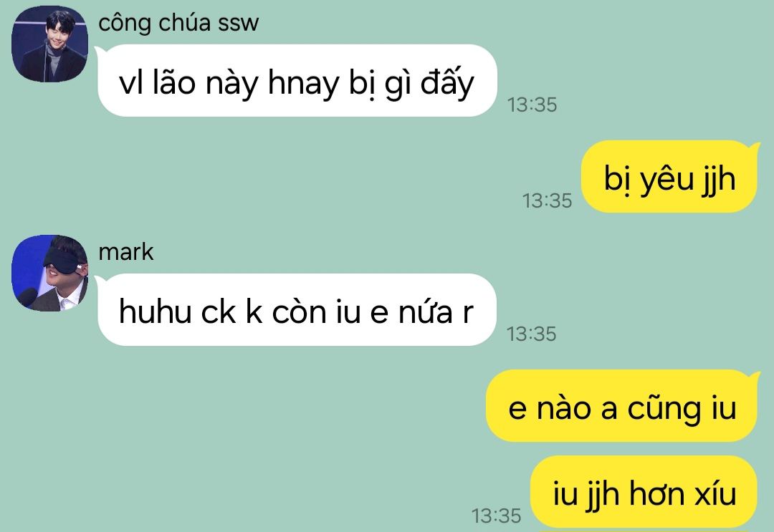The image size is (774, 532).
Task: Tap the timestamp beside công chúa ssw's message
Action: tap(532, 105)
